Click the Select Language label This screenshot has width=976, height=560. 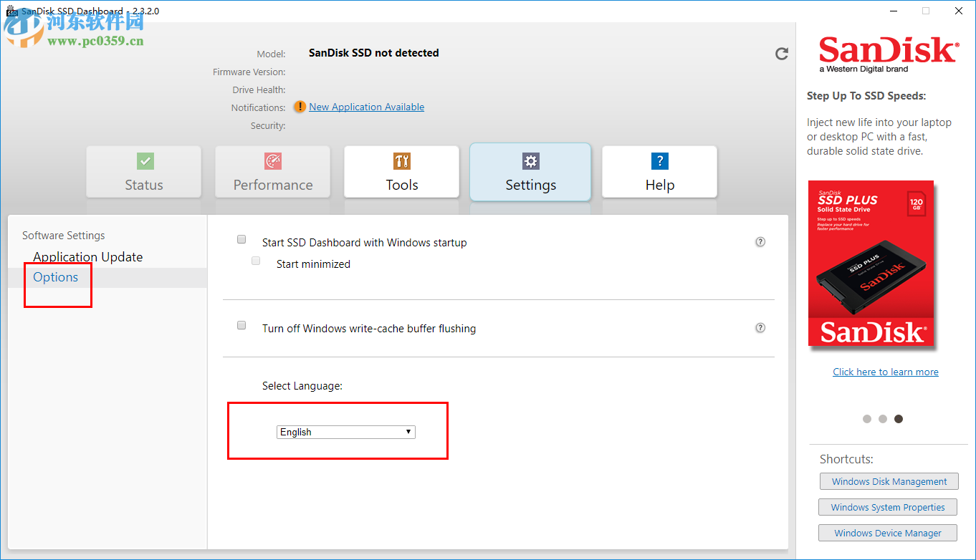[302, 386]
